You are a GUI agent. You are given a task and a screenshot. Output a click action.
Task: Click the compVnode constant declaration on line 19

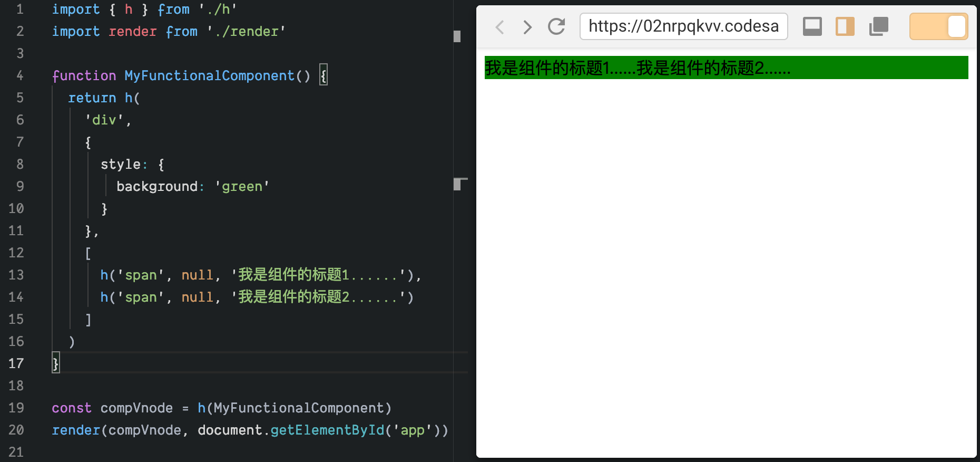tap(136, 408)
